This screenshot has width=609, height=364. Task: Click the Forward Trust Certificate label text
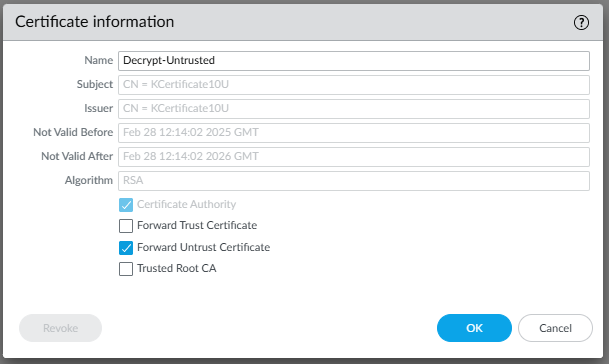(197, 225)
